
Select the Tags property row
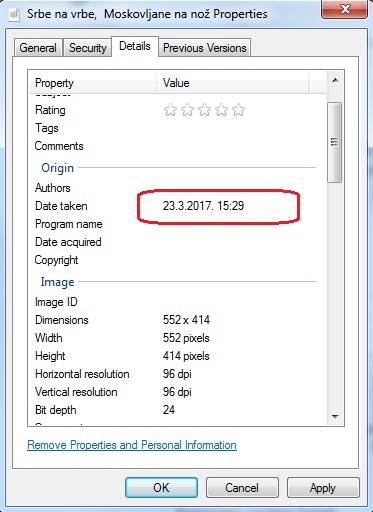177,128
